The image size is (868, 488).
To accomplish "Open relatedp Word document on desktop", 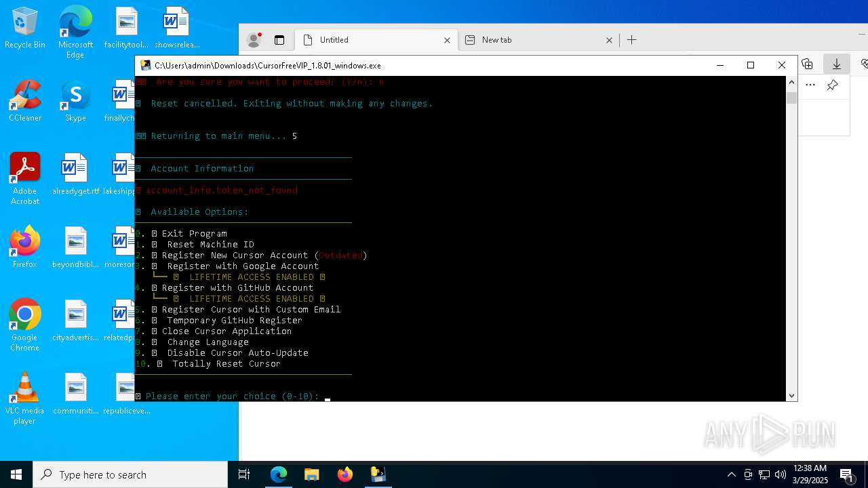I will pos(119,321).
